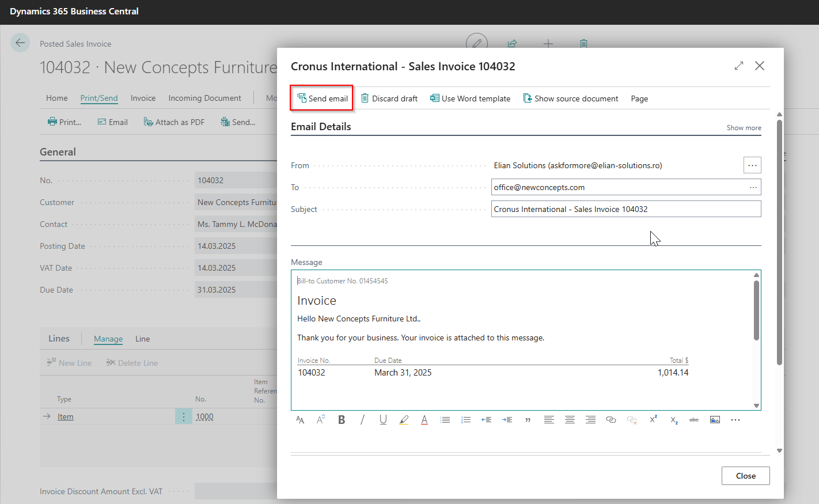The width and height of the screenshot is (819, 504).
Task: Click the Close button at dialog bottom
Action: (745, 476)
